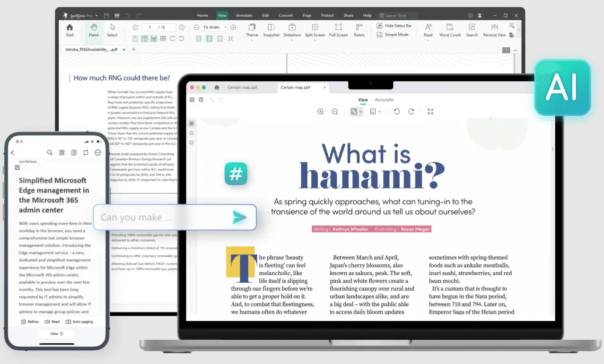The height and width of the screenshot is (364, 604).
Task: Expand the View selector on phone
Action: point(56,334)
